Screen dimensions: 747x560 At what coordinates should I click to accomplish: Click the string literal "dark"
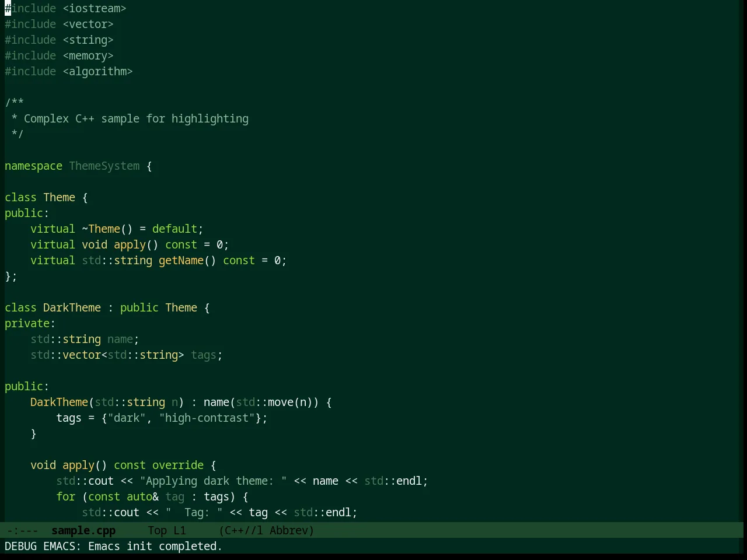tap(127, 418)
